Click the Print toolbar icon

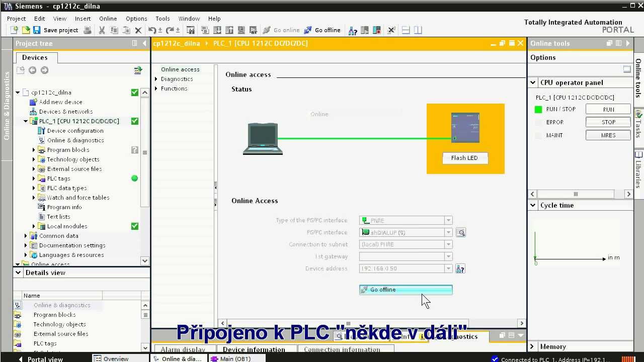coord(88,30)
